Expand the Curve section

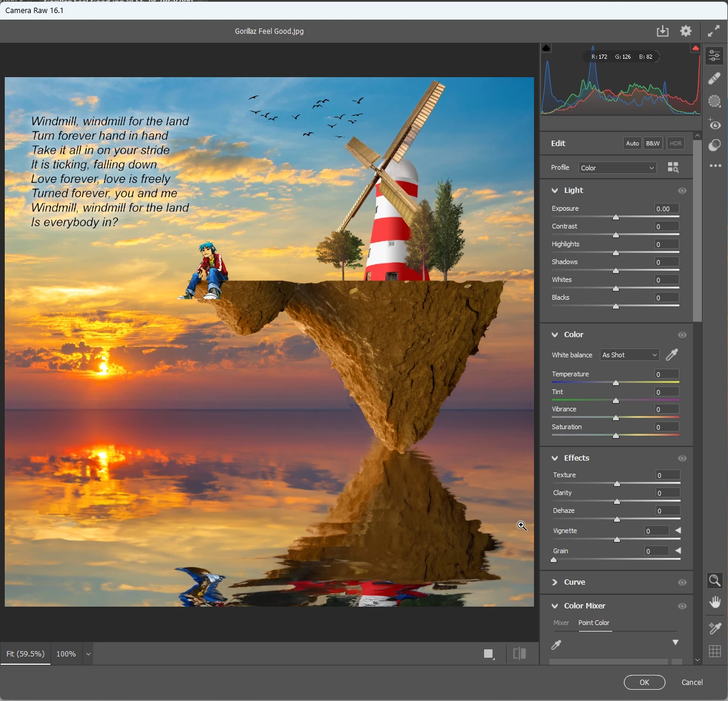555,582
